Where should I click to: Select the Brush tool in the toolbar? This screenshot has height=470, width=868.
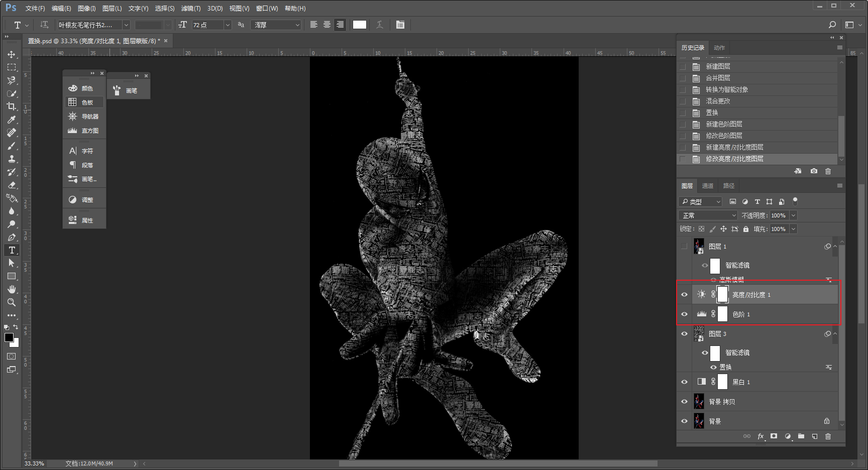[x=11, y=146]
